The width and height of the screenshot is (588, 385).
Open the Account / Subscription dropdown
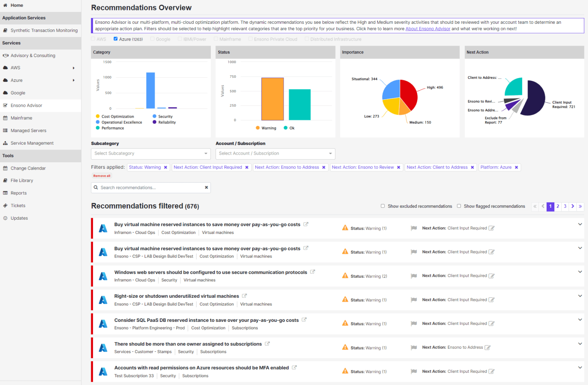[x=275, y=153]
